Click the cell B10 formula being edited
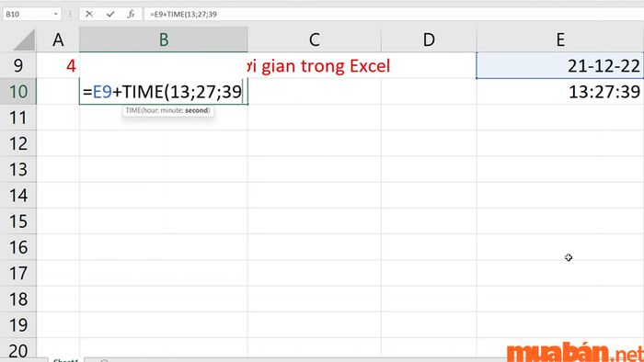The width and height of the screenshot is (644, 362). tap(164, 92)
